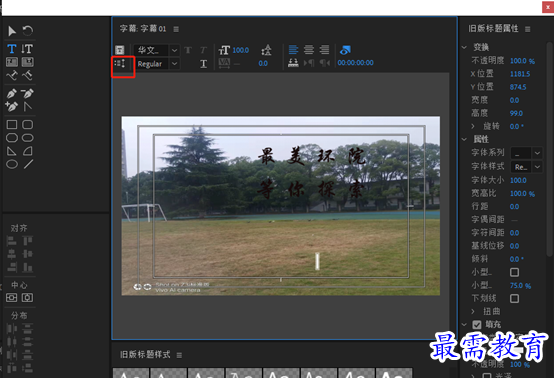Collapse the 填充 section
The width and height of the screenshot is (554, 378).
point(464,324)
